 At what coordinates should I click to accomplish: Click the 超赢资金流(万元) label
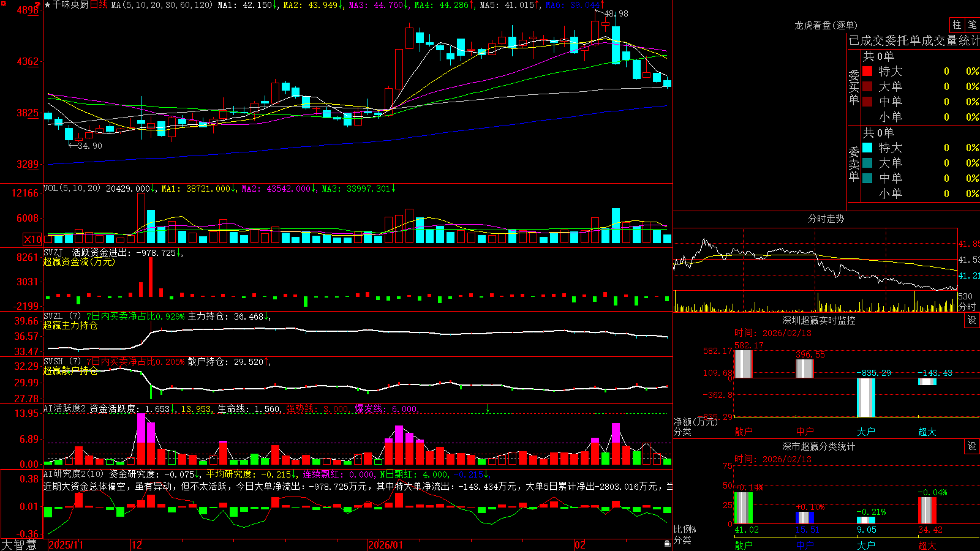[x=79, y=261]
